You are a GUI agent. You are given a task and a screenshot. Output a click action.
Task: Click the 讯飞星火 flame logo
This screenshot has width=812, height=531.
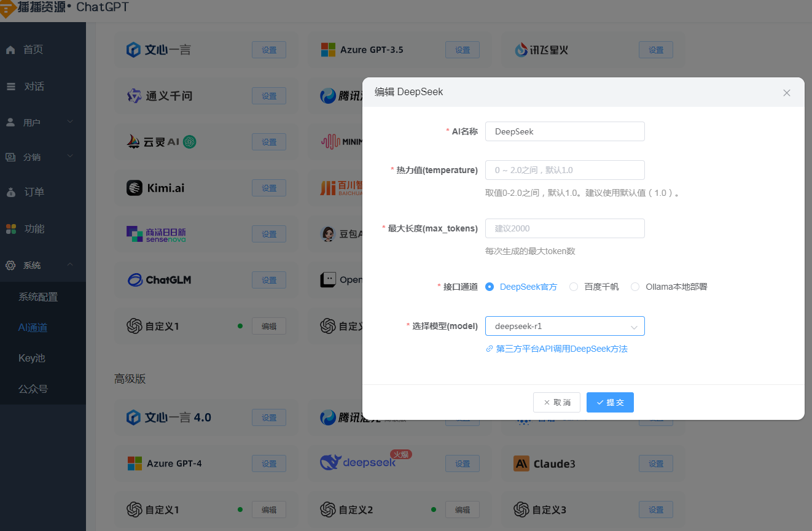click(521, 50)
